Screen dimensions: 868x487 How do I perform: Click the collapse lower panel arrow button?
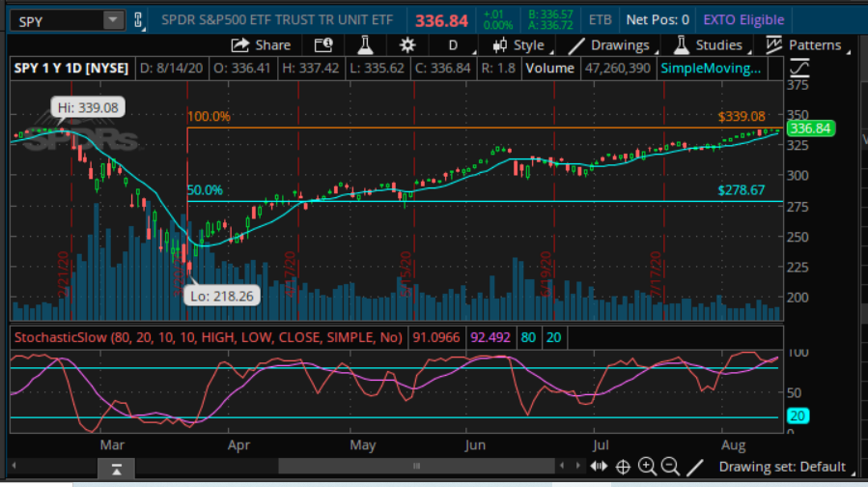click(x=116, y=470)
